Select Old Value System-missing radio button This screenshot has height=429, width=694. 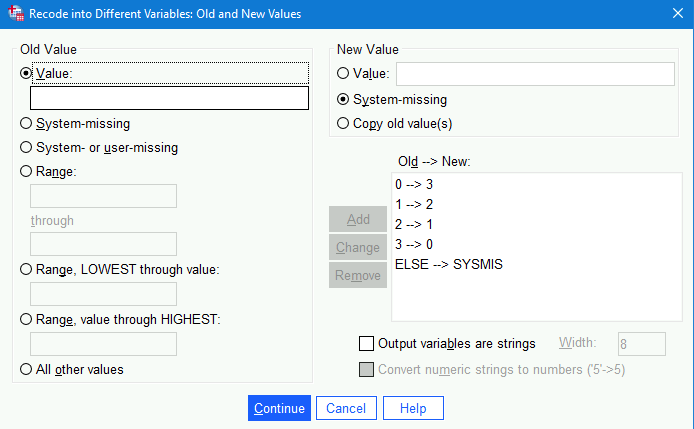26,123
